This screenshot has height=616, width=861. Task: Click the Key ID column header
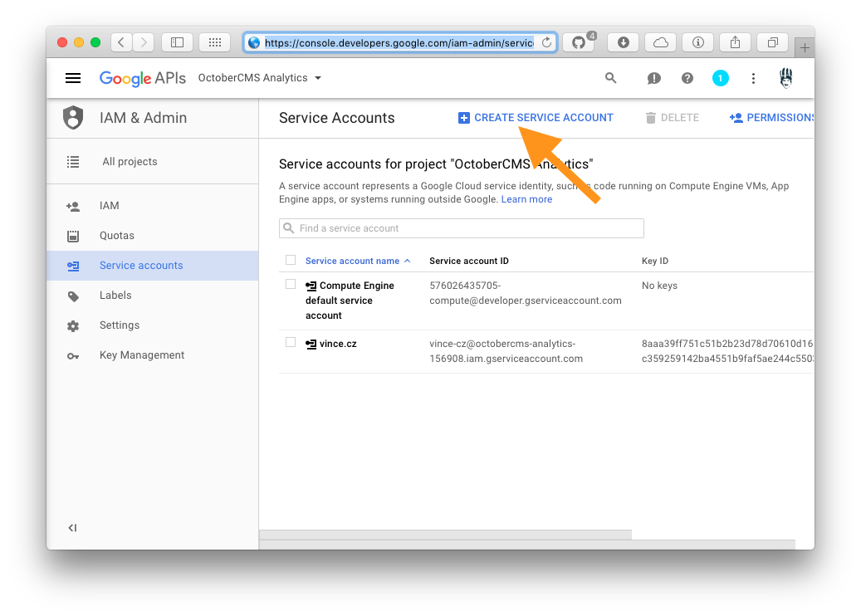[655, 261]
